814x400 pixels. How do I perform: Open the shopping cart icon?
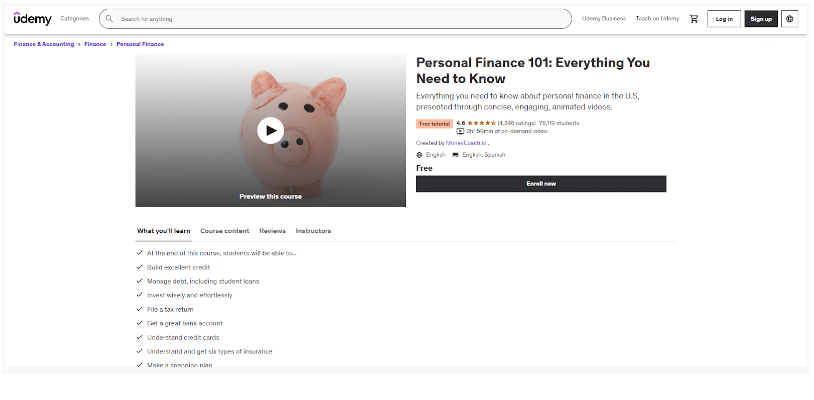[694, 19]
